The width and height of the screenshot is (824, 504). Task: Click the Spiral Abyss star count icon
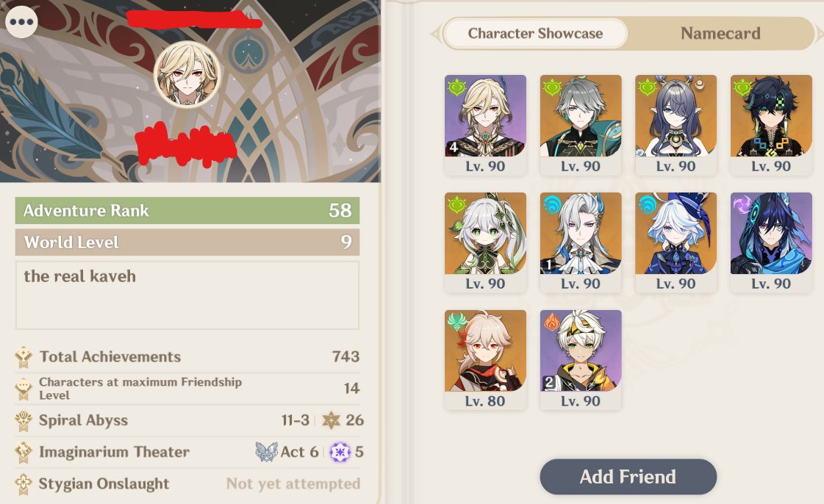[331, 420]
